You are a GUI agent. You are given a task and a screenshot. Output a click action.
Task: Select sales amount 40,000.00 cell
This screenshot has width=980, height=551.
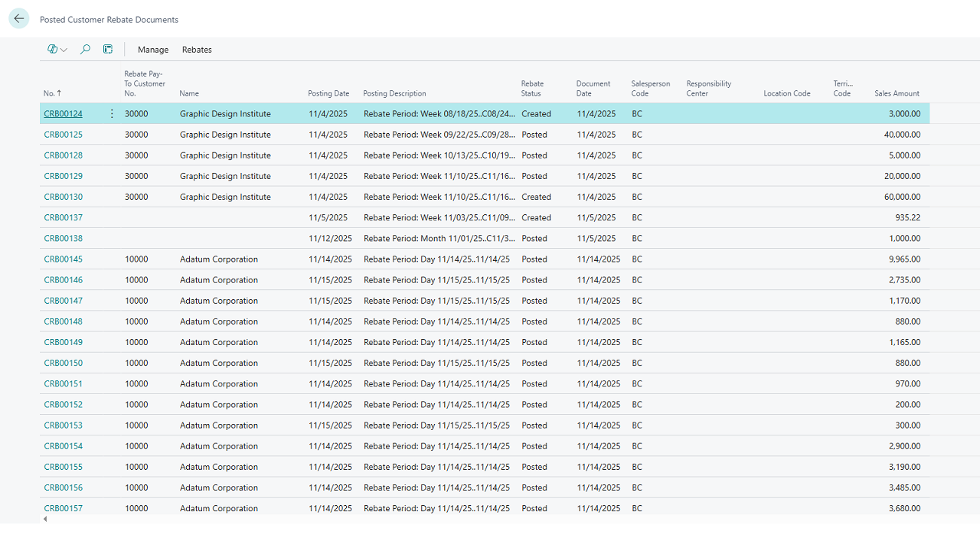(x=902, y=135)
